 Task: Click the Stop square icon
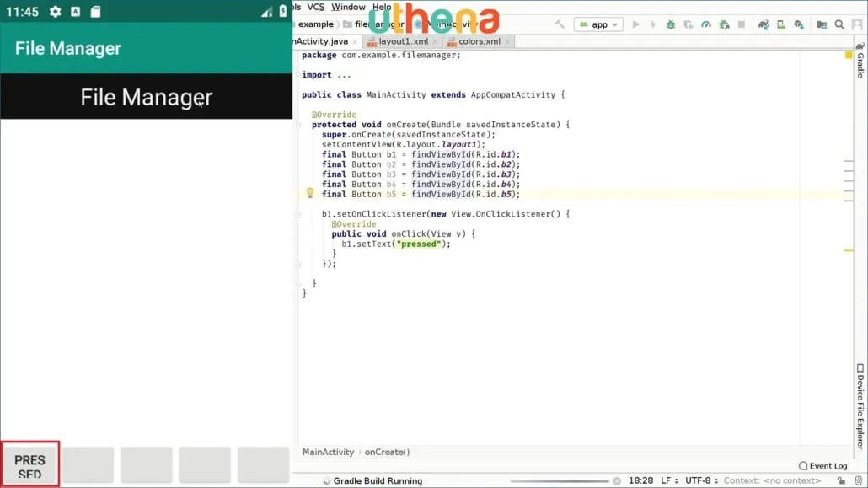pyautogui.click(x=742, y=24)
